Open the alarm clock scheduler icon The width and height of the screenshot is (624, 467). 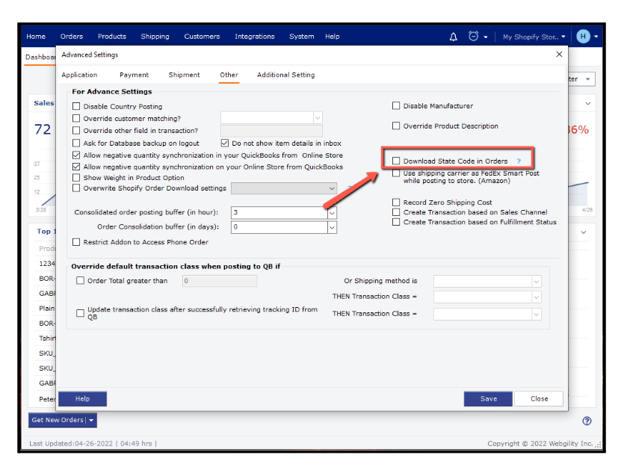pos(474,37)
